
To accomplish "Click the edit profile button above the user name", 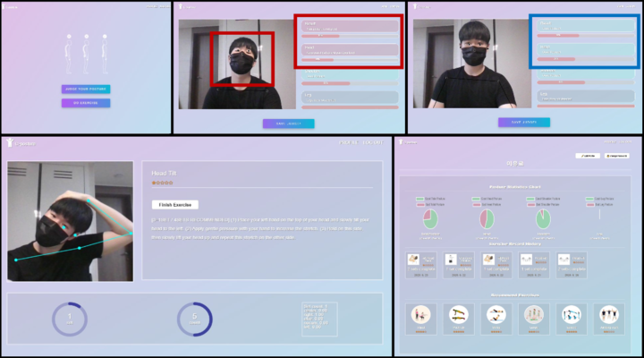I will click(x=588, y=156).
